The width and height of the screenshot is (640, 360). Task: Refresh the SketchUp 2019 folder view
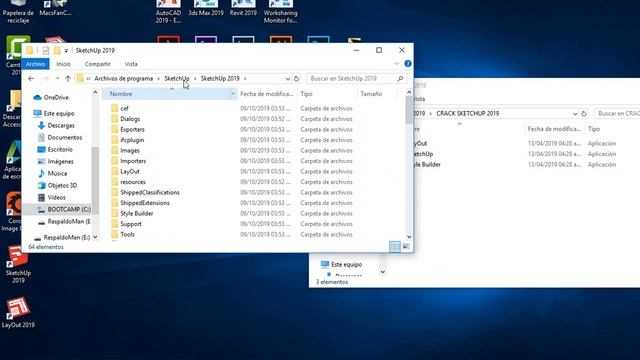pyautogui.click(x=297, y=78)
